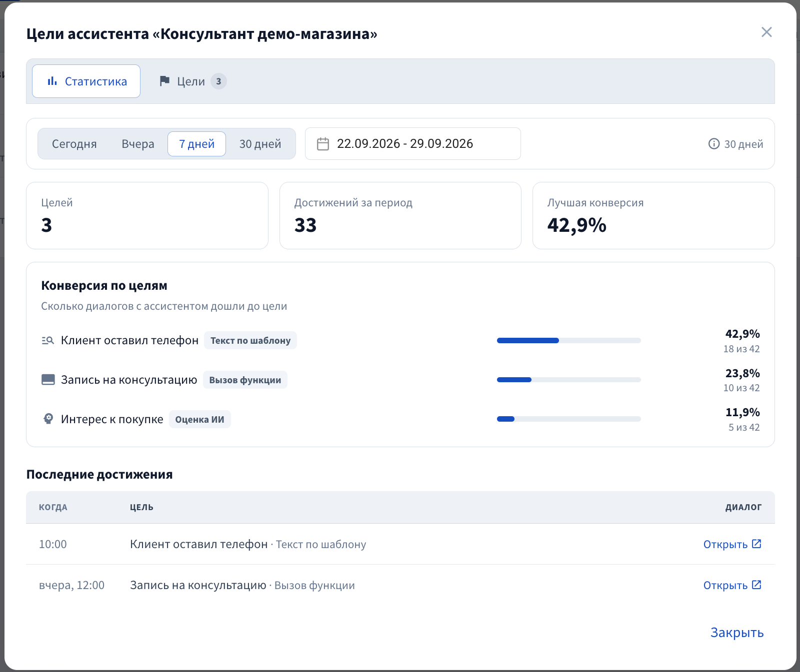
Task: Click the ДИАЛОГ column header
Action: (743, 507)
